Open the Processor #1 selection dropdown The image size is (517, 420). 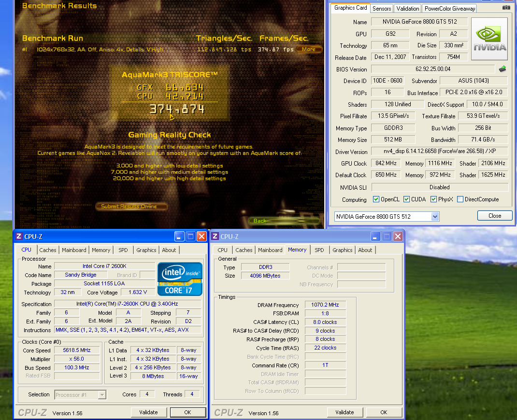(x=102, y=394)
